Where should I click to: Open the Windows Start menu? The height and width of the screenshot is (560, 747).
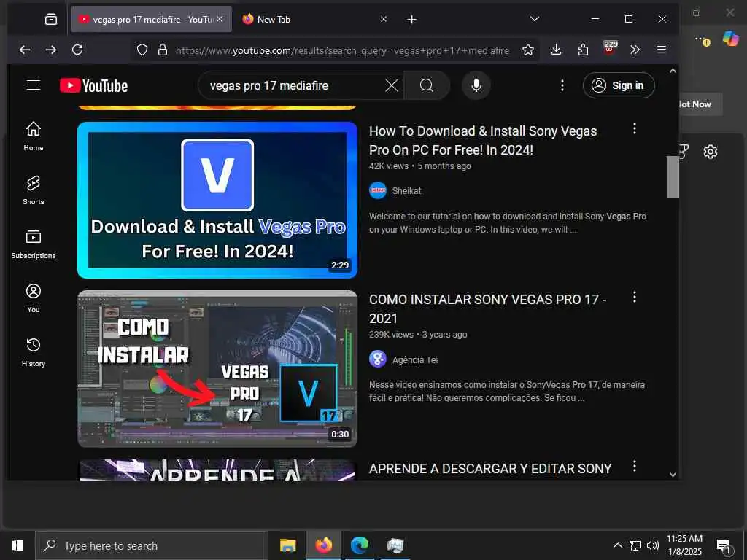[18, 545]
